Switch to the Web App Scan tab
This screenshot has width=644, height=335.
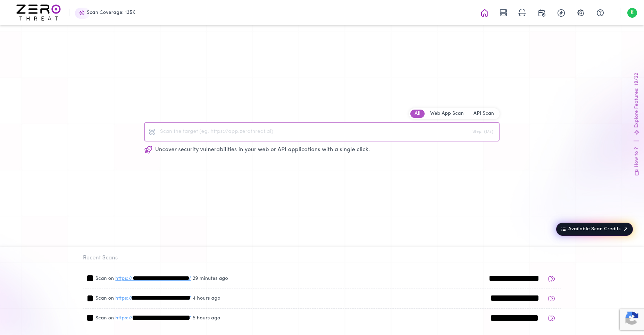tap(447, 113)
